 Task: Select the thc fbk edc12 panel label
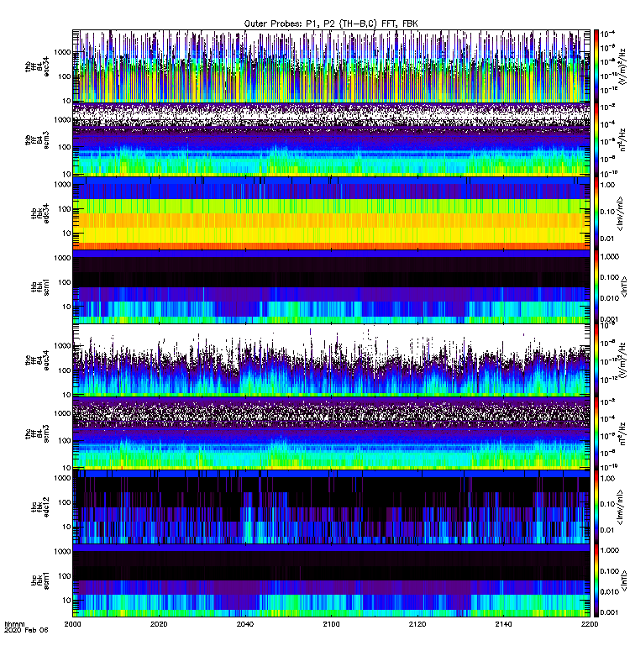40,507
